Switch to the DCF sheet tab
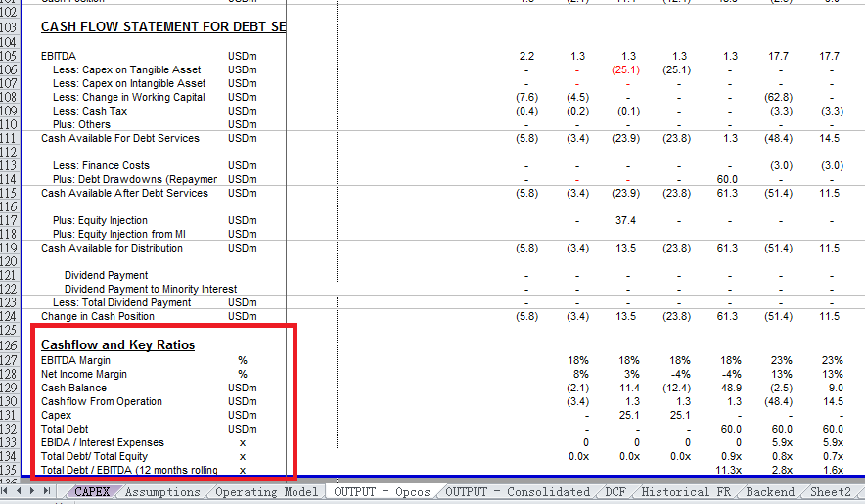The width and height of the screenshot is (865, 504). [615, 492]
